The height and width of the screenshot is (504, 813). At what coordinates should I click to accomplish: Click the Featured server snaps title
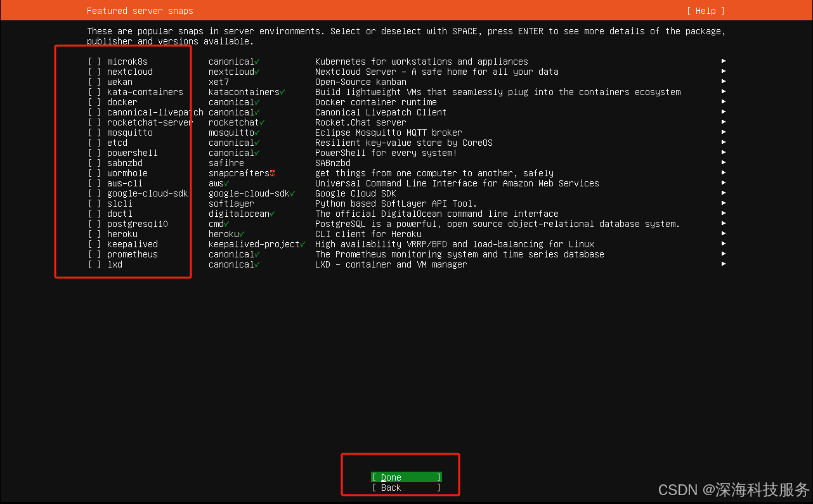point(140,11)
